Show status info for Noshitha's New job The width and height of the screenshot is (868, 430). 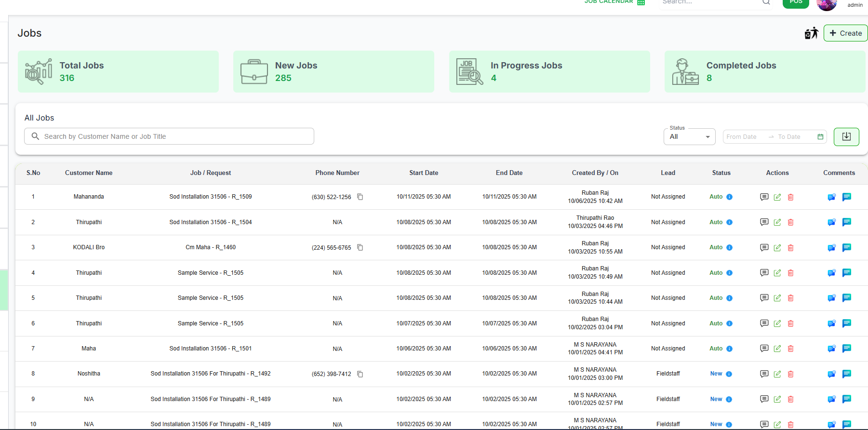pos(729,374)
